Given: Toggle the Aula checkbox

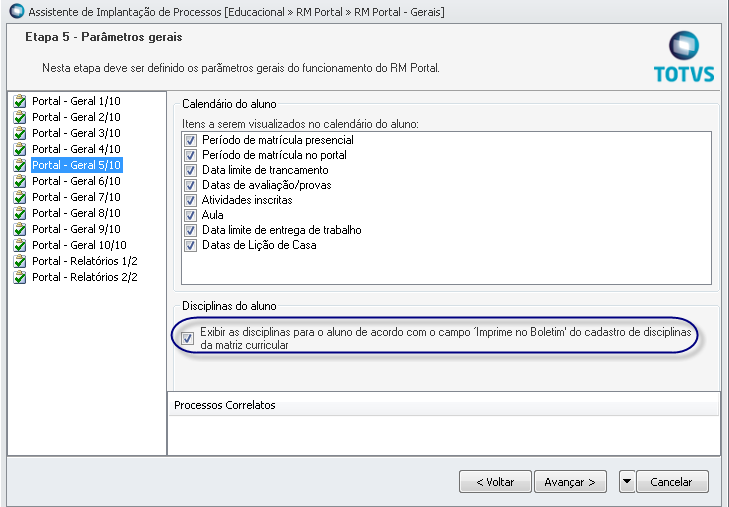Looking at the screenshot, I should point(190,215).
